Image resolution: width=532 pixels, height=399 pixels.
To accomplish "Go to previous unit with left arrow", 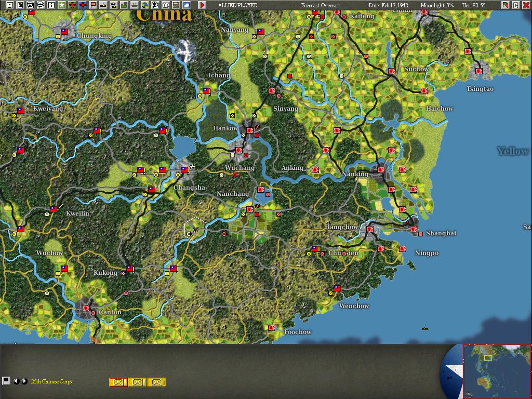I will 16,381.
